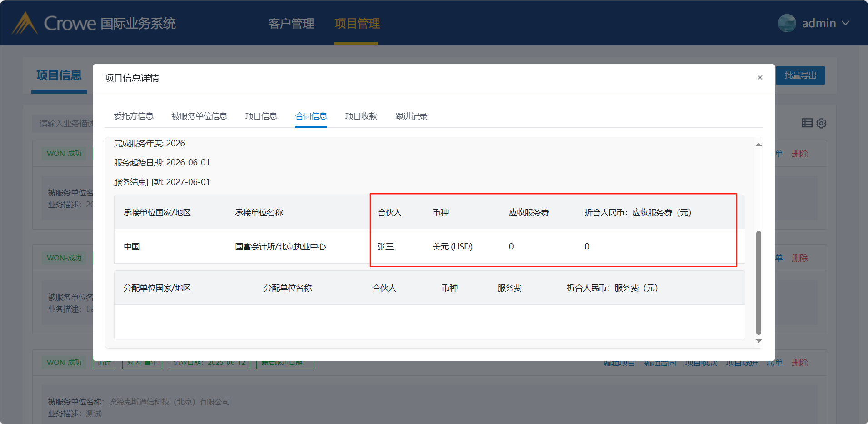Image resolution: width=868 pixels, height=424 pixels.
Task: Close the 项目信息详情 dialog
Action: [x=760, y=78]
